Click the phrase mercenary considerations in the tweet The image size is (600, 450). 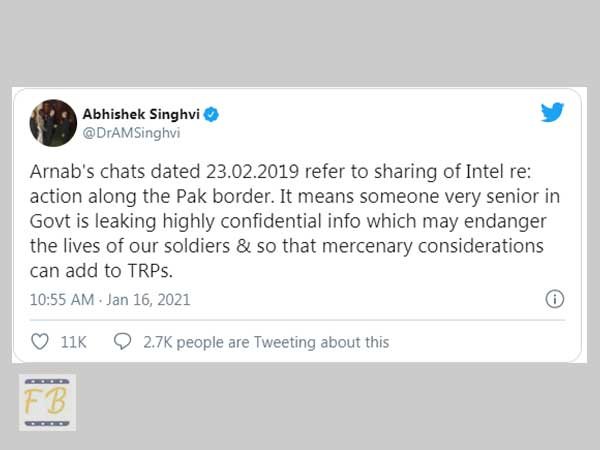[433, 246]
